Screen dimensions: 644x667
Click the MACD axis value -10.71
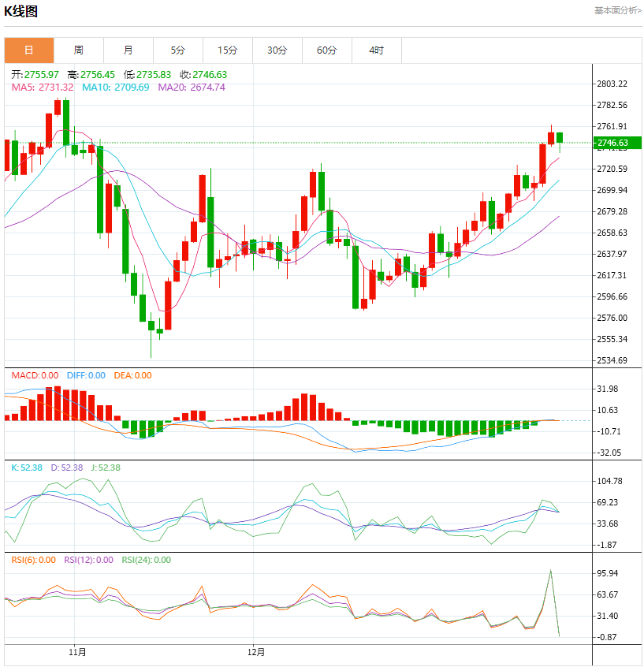pos(609,431)
